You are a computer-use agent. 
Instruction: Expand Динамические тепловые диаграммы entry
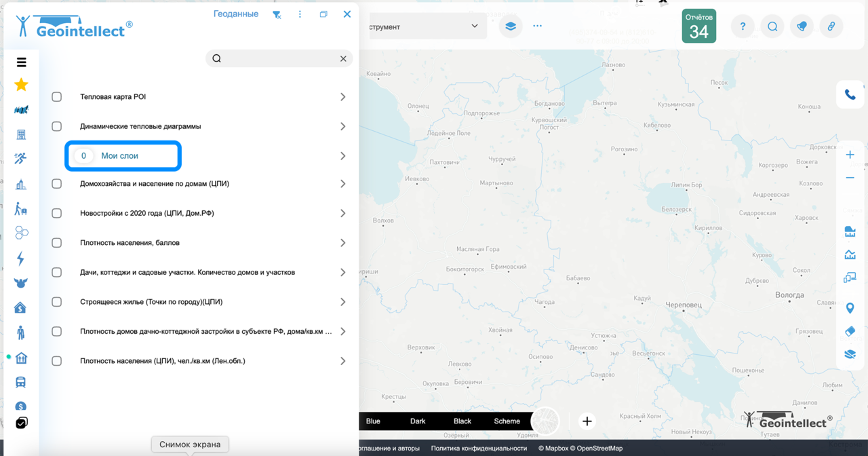tap(343, 126)
